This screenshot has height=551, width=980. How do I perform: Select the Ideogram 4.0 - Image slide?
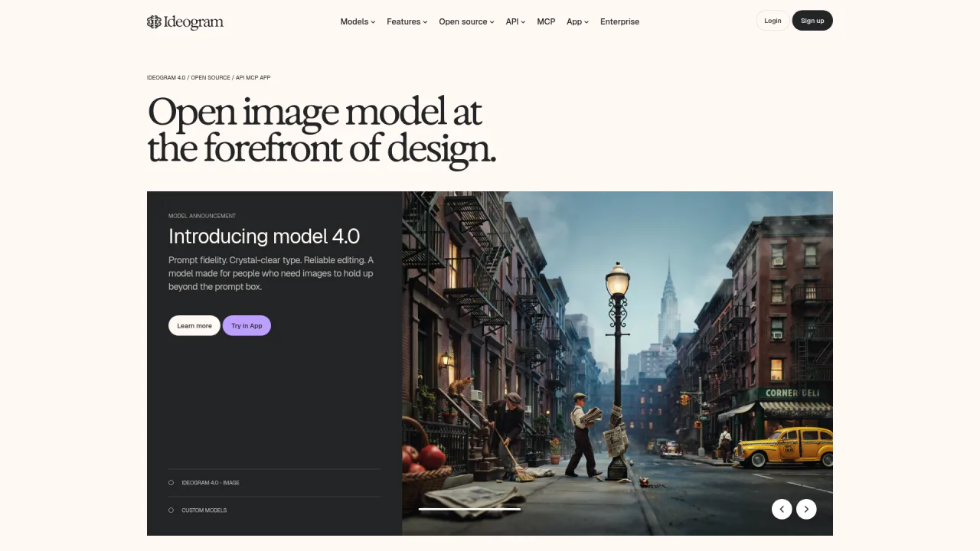[274, 483]
